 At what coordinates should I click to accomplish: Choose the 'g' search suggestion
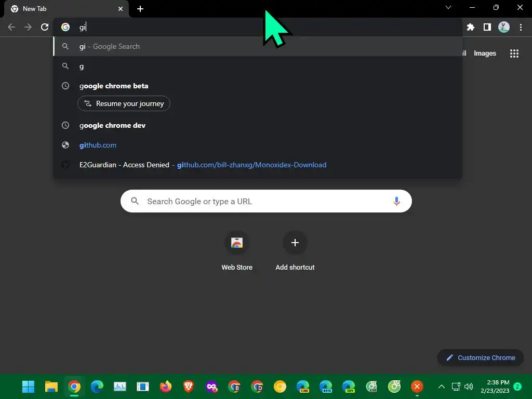(x=258, y=66)
